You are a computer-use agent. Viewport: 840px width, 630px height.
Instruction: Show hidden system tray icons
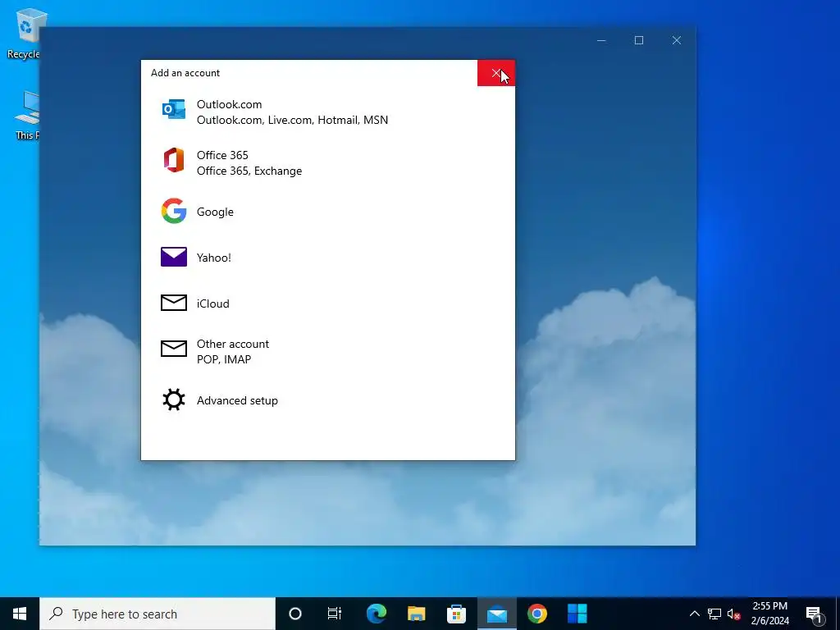[x=694, y=614]
